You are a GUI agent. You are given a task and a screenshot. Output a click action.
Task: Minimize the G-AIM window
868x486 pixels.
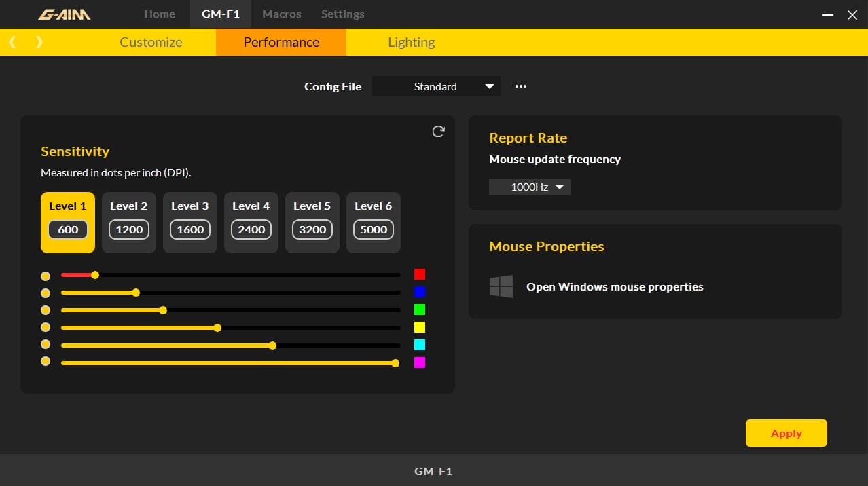click(828, 14)
